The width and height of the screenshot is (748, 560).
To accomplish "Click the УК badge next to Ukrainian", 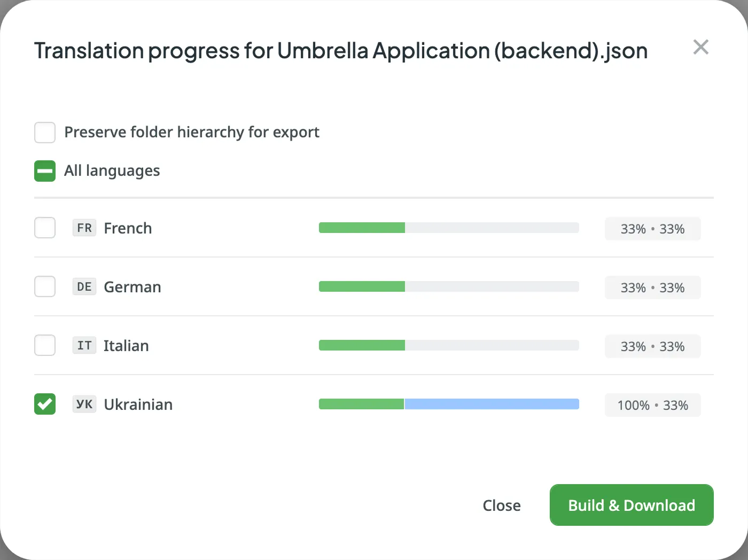I will [x=84, y=405].
